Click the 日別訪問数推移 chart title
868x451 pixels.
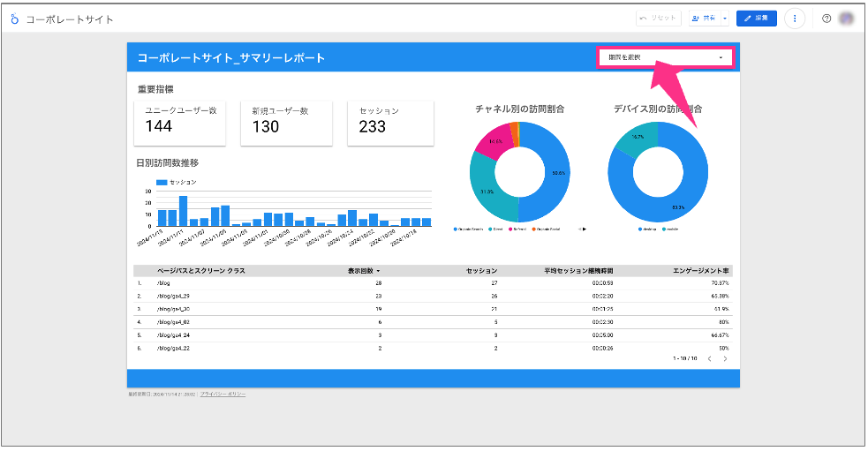pos(167,163)
